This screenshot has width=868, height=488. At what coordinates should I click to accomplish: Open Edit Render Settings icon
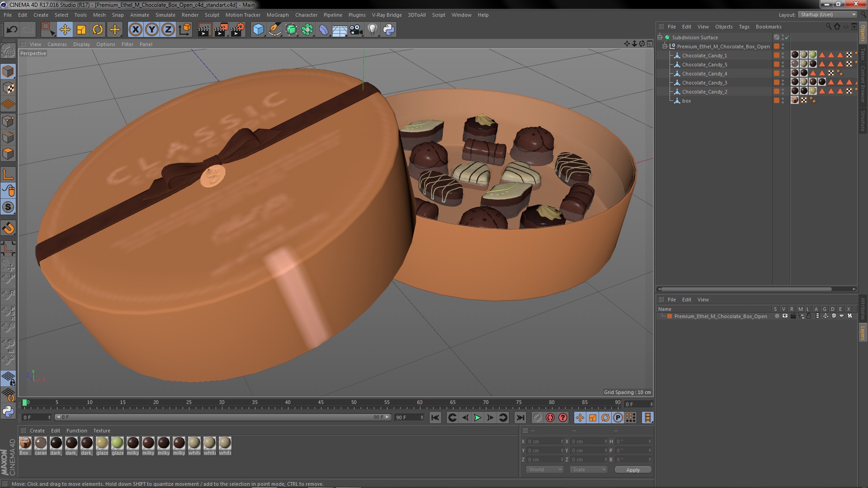(237, 30)
